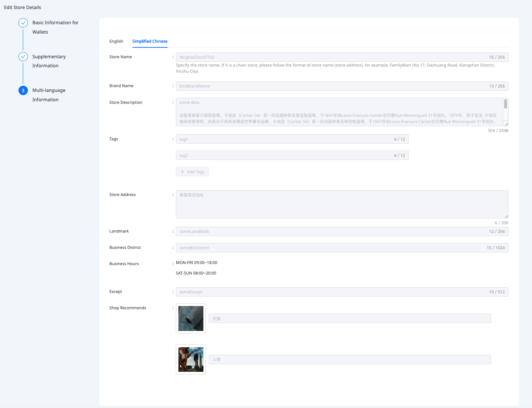Viewport: 532px width, 408px height.
Task: Click the second shop recommendation person thumbnail
Action: pyautogui.click(x=191, y=360)
